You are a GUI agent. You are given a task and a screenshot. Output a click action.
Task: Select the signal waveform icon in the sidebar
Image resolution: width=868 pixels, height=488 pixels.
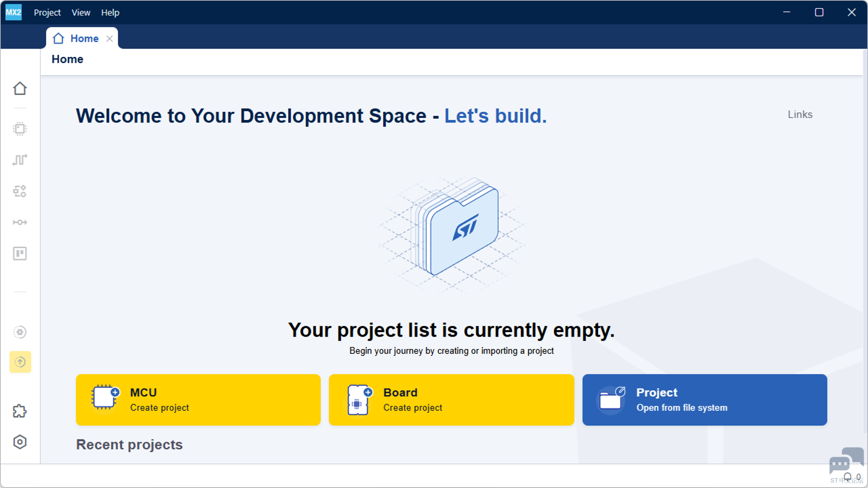[20, 160]
